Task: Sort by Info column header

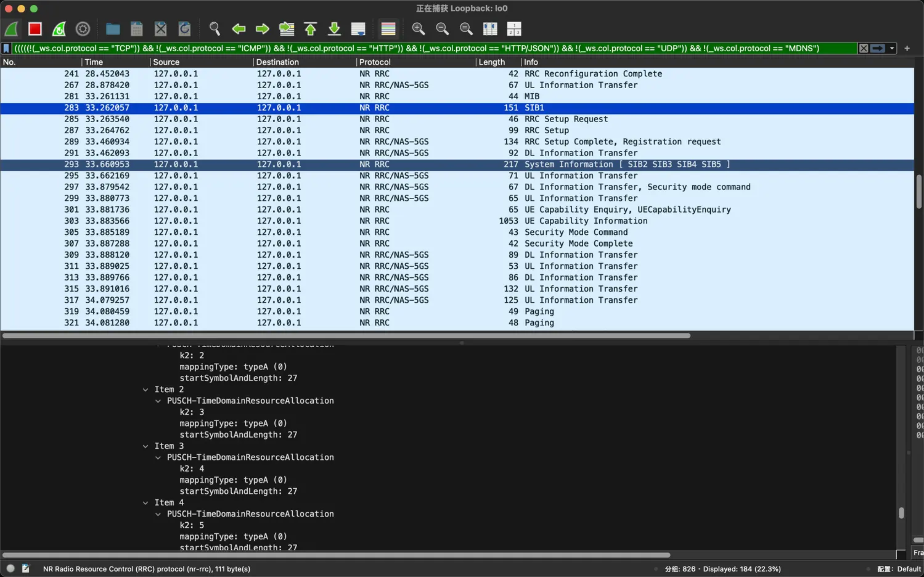Action: 718,62
